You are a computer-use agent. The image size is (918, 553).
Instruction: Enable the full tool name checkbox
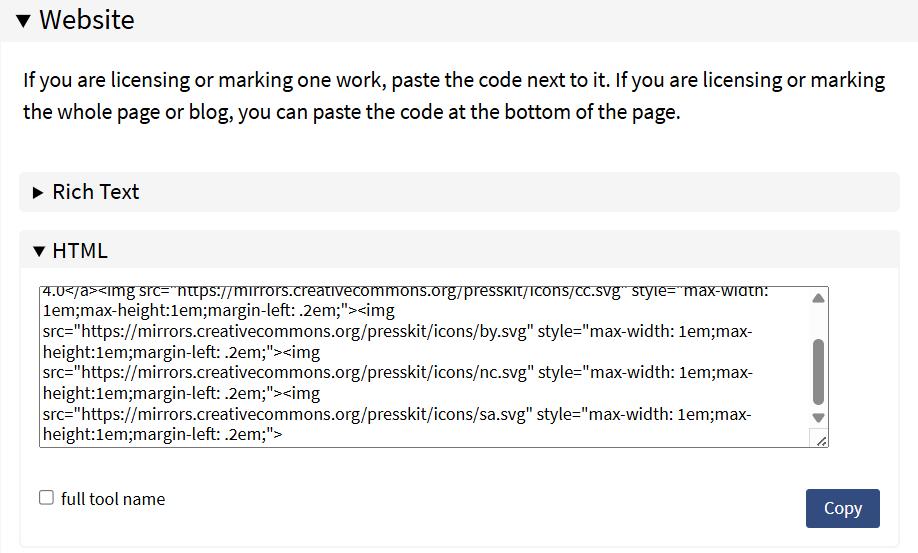[x=46, y=497]
